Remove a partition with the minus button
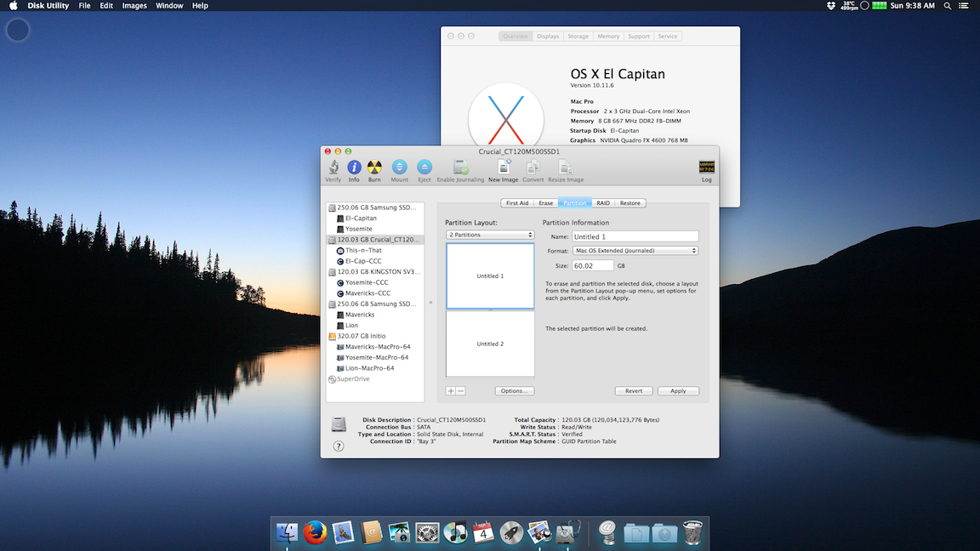The height and width of the screenshot is (551, 980). coord(460,391)
